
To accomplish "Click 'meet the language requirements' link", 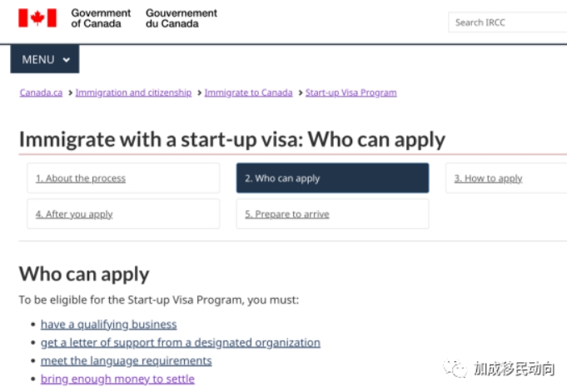I will pos(127,360).
